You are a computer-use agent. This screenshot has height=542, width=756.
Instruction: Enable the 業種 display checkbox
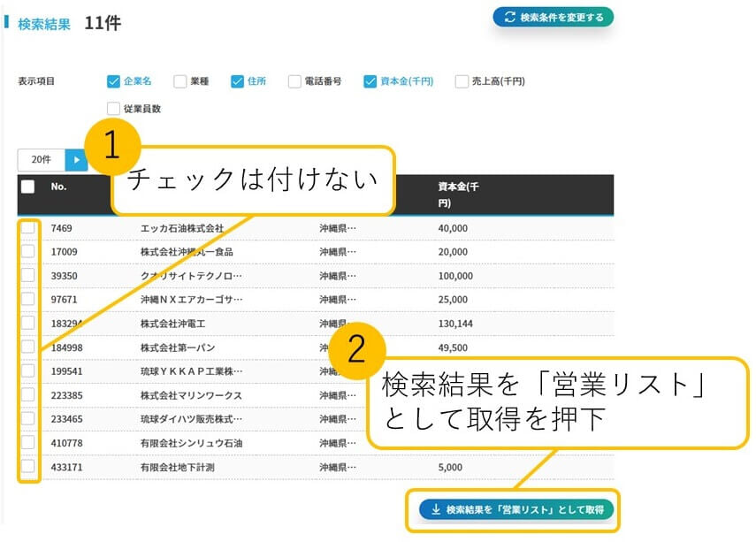click(x=180, y=81)
